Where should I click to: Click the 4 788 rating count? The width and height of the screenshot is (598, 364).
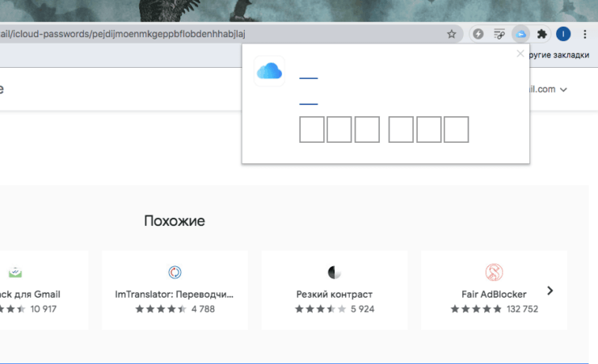[x=203, y=309]
